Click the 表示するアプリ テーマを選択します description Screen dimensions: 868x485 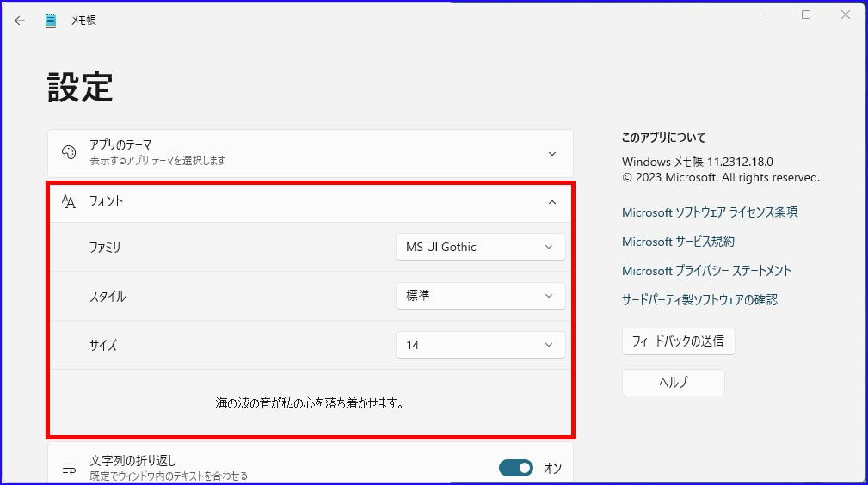(157, 161)
